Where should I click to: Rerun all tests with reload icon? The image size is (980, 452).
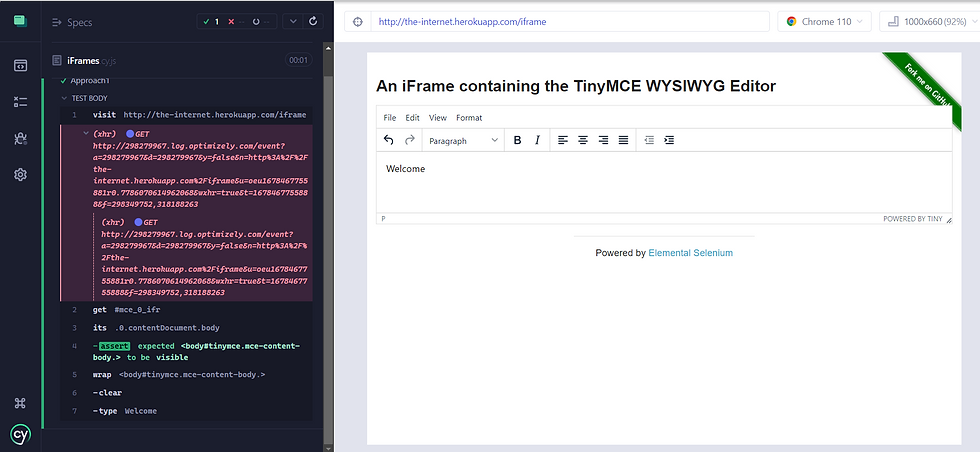(313, 21)
